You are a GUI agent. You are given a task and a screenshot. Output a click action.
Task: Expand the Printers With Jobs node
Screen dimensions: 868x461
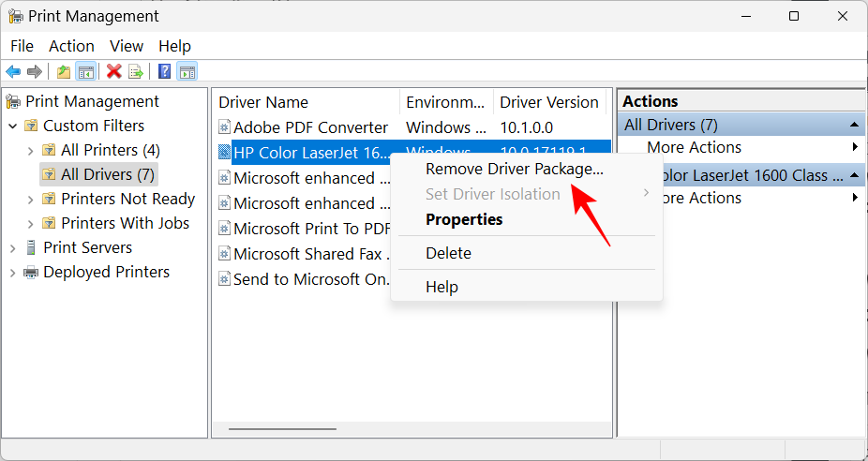point(31,224)
